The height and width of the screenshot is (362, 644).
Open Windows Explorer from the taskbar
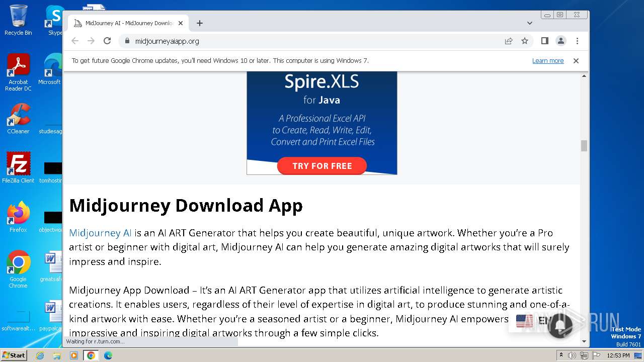[x=57, y=355]
